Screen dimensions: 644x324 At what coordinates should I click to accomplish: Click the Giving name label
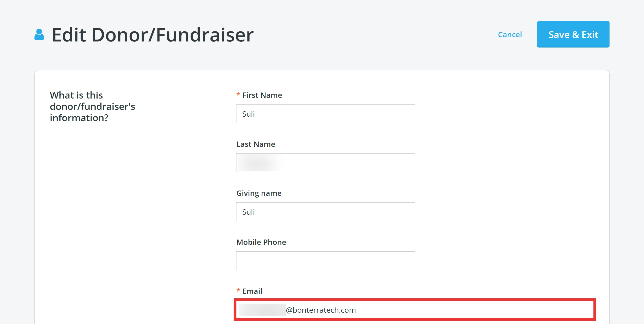[259, 193]
